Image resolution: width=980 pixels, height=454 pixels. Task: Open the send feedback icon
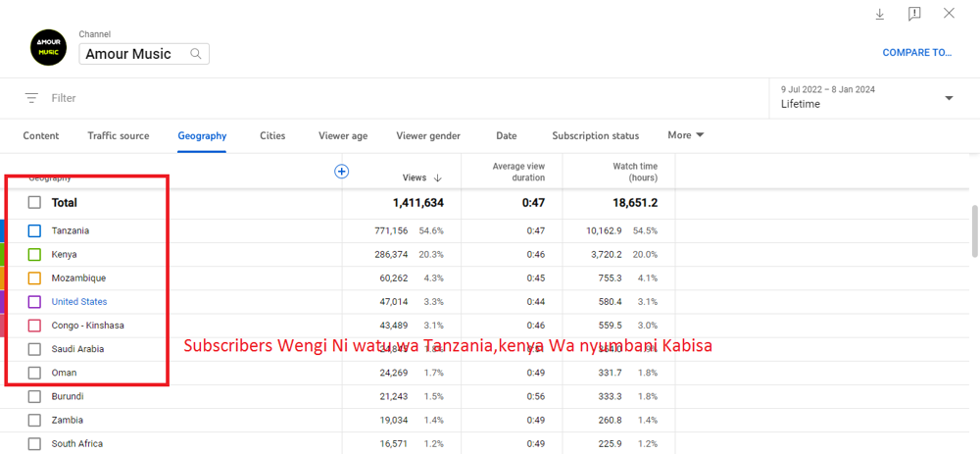click(913, 14)
